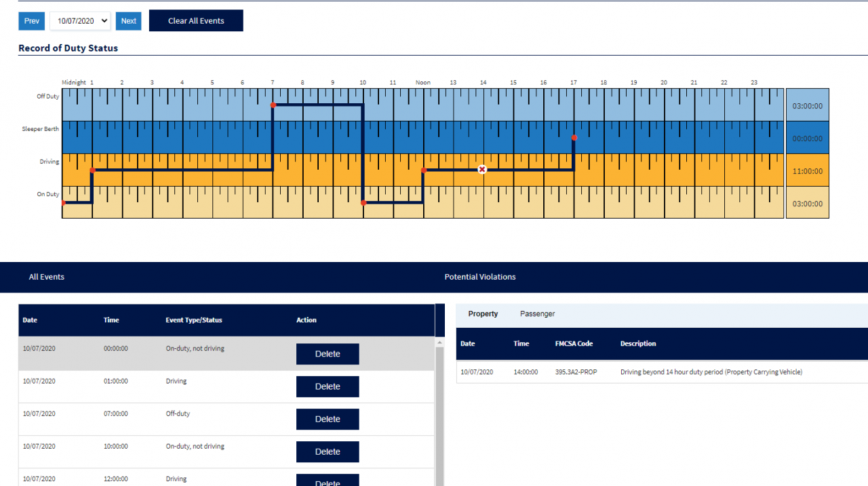
Task: Go to previous day with Prev button
Action: (x=32, y=21)
